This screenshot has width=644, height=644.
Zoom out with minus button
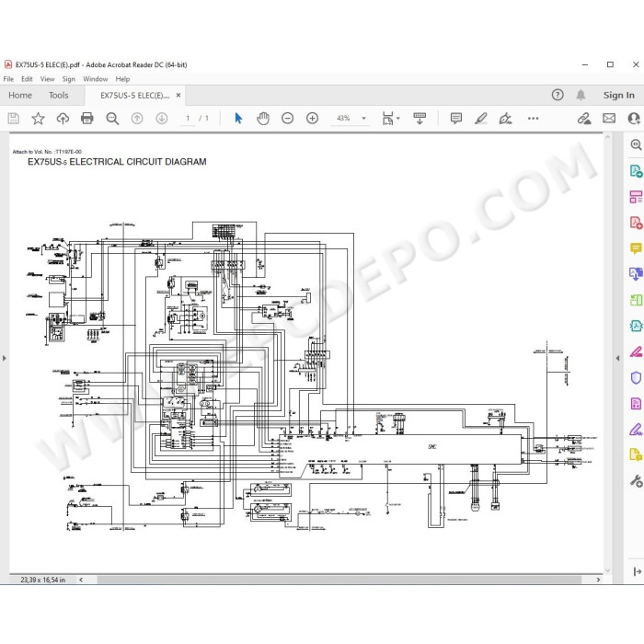point(287,119)
